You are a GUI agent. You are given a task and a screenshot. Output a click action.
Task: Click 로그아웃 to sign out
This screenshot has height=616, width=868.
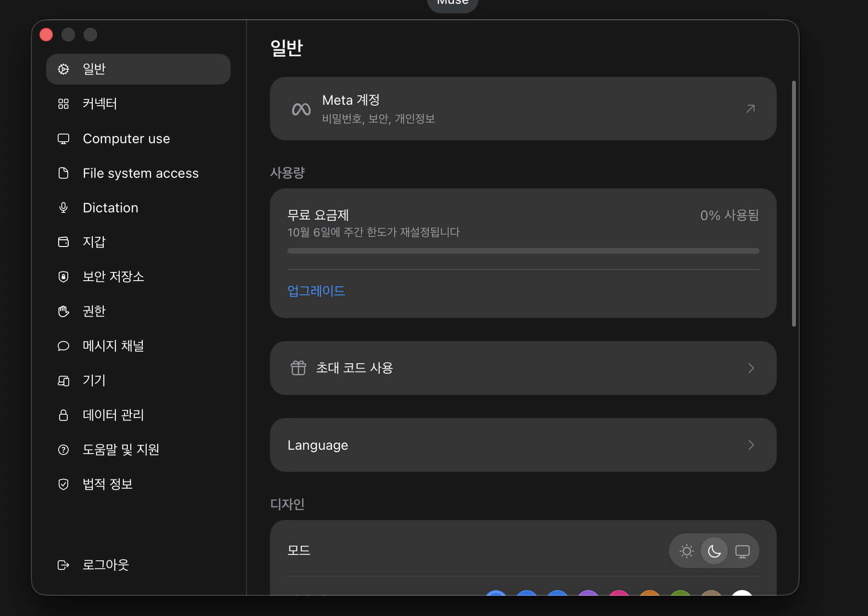point(138,565)
